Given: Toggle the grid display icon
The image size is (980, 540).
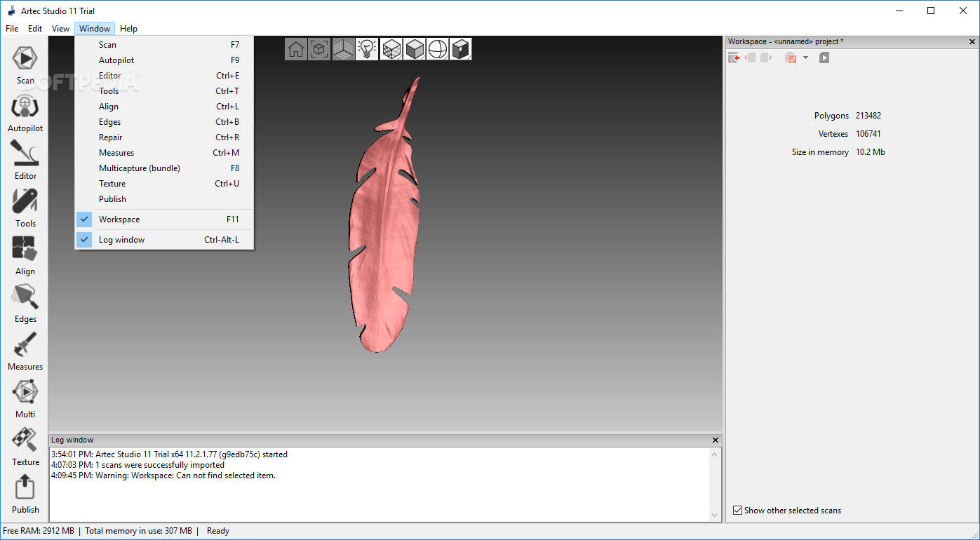Looking at the screenshot, I should click(343, 49).
